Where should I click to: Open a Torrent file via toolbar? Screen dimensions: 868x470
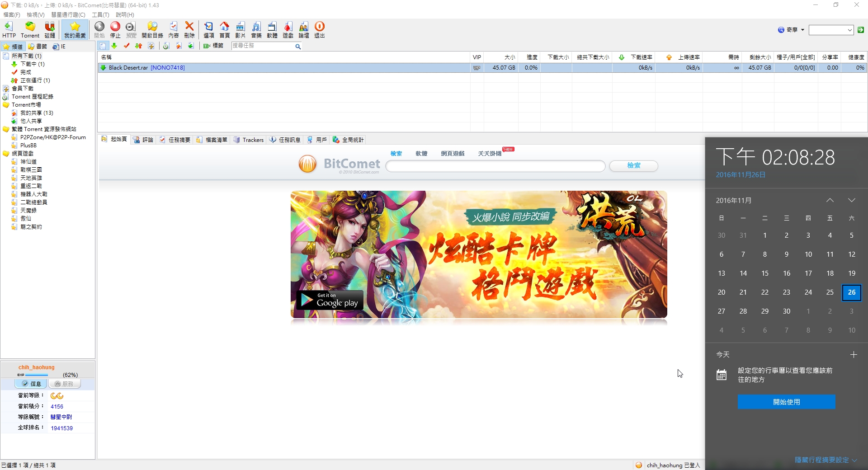click(x=30, y=30)
